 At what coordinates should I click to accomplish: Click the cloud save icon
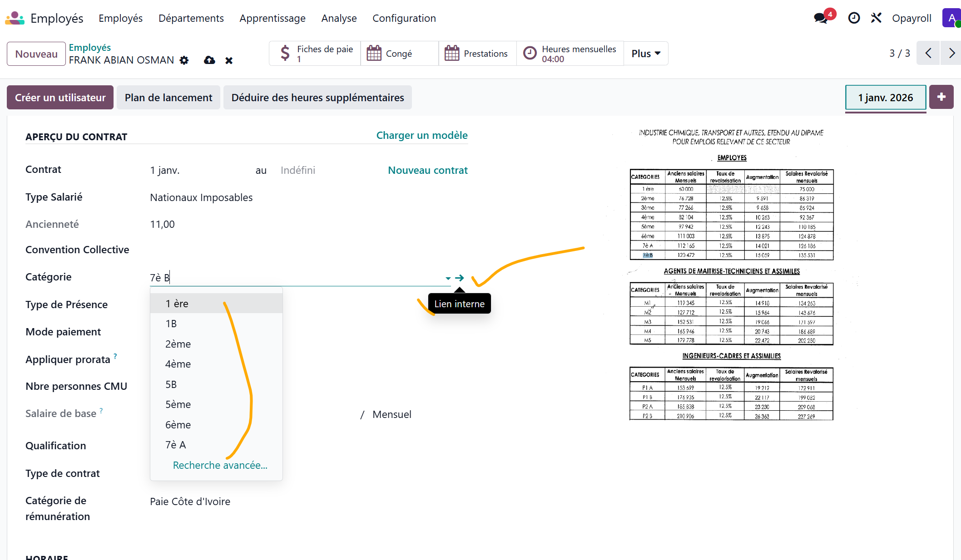tap(209, 60)
